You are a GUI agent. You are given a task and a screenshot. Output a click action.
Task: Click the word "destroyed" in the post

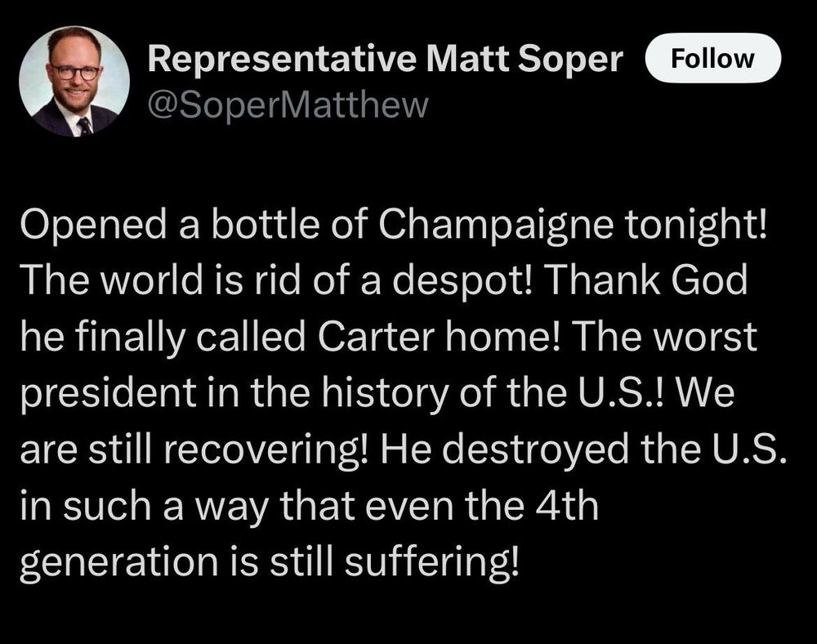tap(536, 449)
